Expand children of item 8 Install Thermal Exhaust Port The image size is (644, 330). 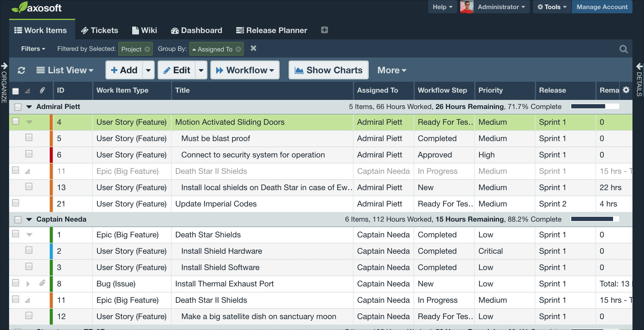click(x=28, y=284)
